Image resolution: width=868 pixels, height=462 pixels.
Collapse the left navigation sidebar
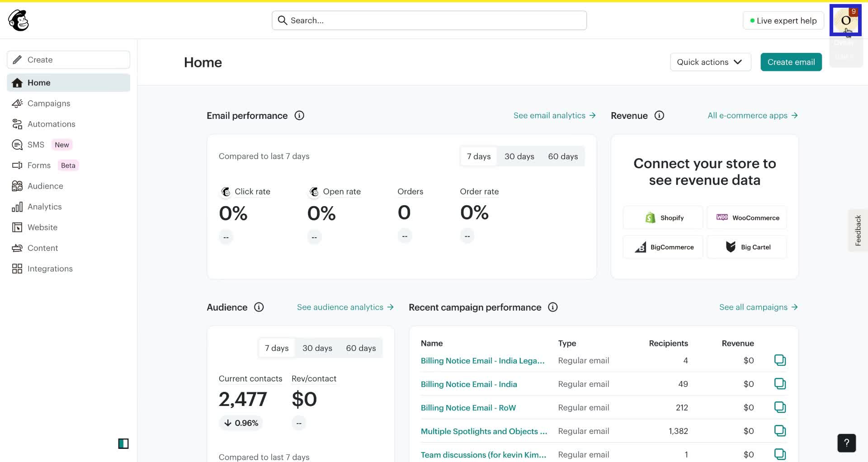click(x=123, y=443)
